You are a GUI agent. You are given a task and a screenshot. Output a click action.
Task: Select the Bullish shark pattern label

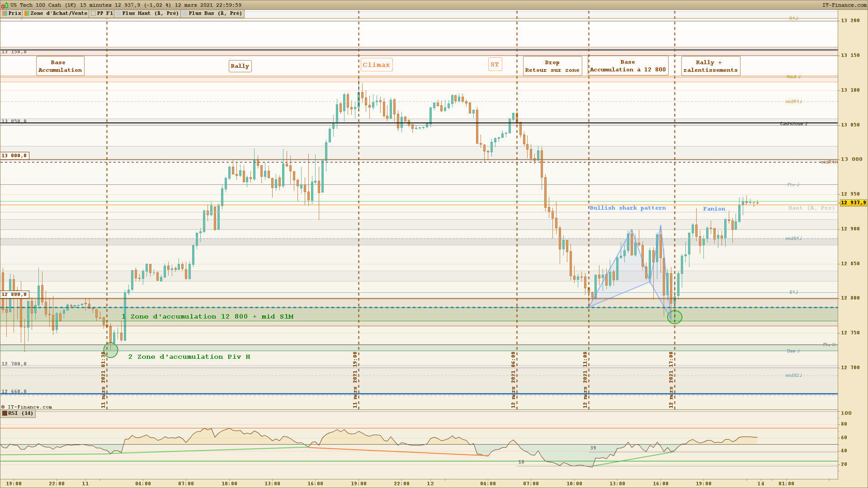click(627, 208)
